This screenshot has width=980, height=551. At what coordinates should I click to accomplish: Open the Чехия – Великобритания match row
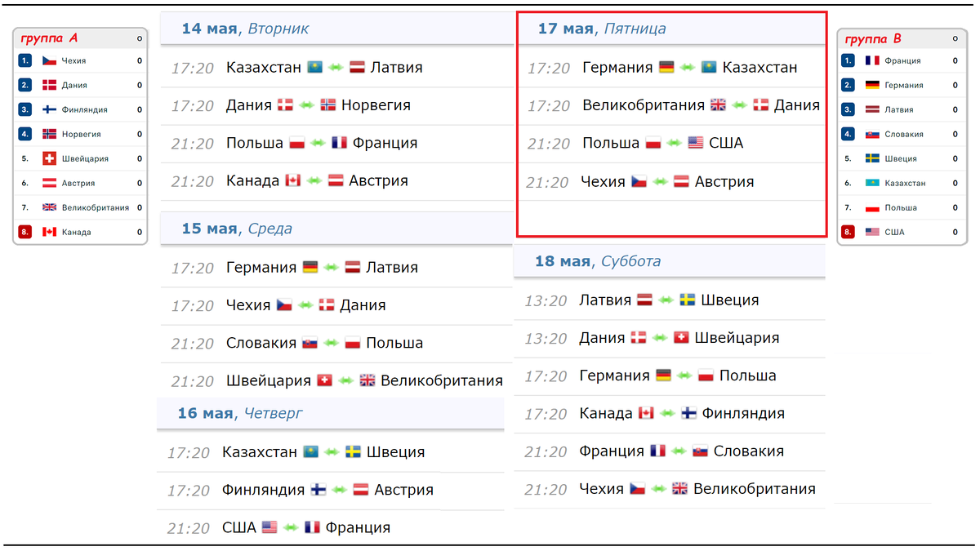tap(670, 489)
